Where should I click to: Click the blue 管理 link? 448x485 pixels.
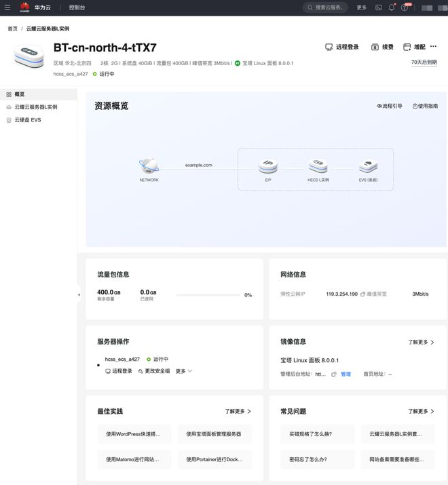(x=346, y=374)
